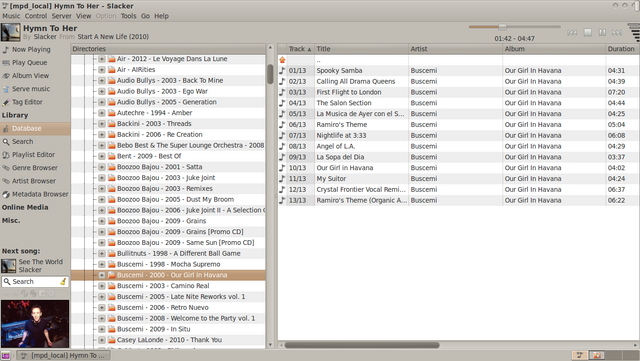The height and width of the screenshot is (361, 640).
Task: Focus the sidebar Search field
Action: [35, 281]
